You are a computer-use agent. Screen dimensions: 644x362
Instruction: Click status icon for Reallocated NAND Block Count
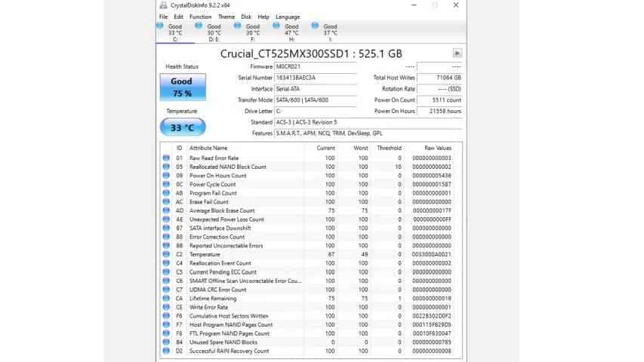click(x=166, y=167)
